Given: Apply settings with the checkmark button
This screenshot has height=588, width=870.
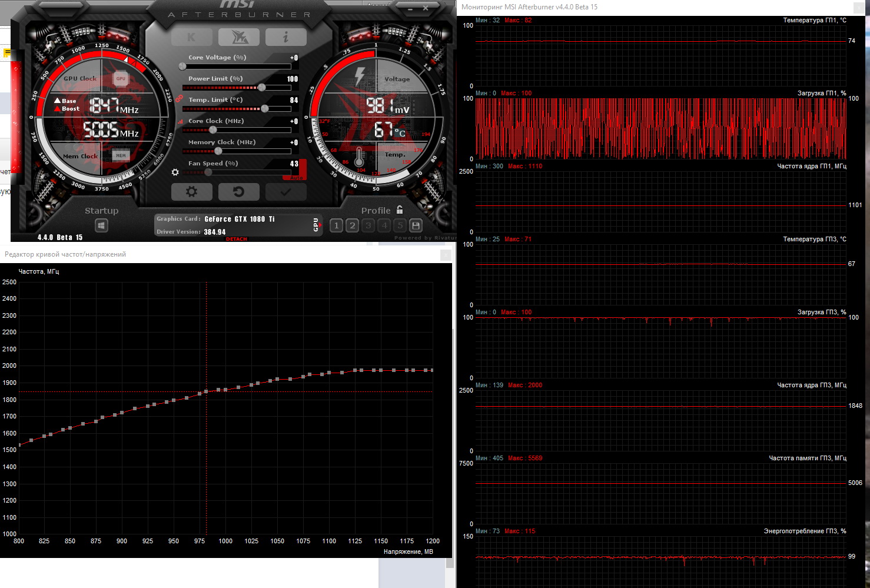Looking at the screenshot, I should click(285, 192).
